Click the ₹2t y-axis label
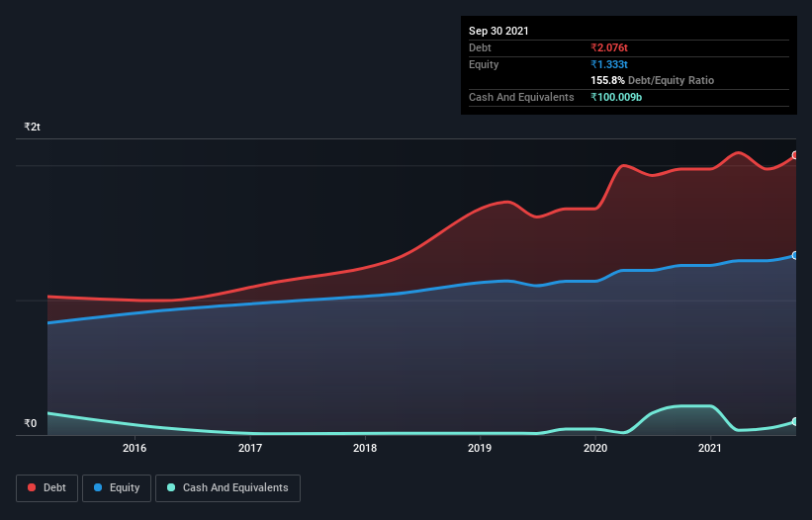The height and width of the screenshot is (520, 812). pos(32,127)
